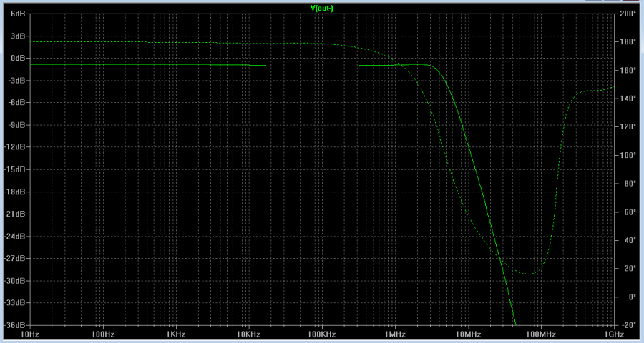The image size is (644, 343).
Task: Click the -9dB magnitude axis label
Action: [x=17, y=125]
